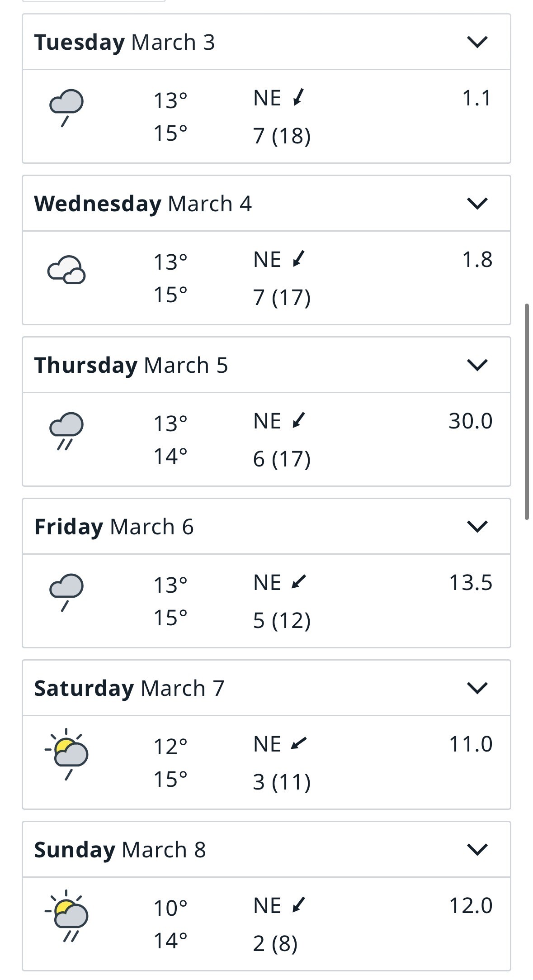This screenshot has width=533, height=980.
Task: Click Friday's 13.5 precipitation amount
Action: click(x=470, y=583)
